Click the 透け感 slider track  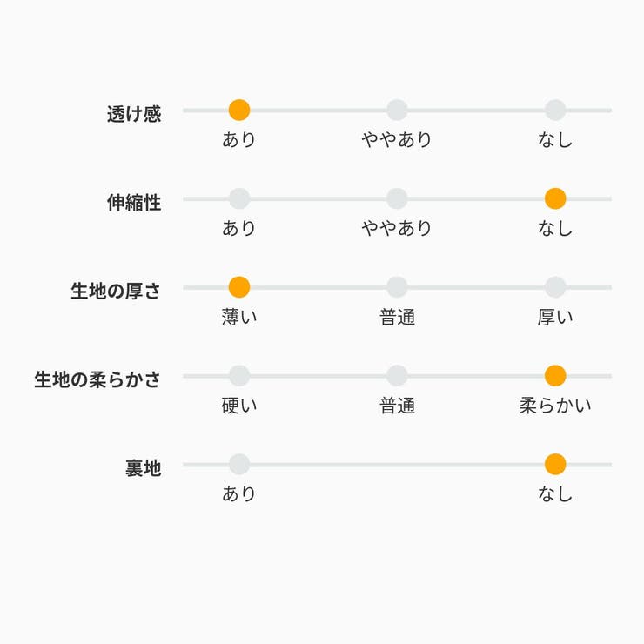pos(318,111)
